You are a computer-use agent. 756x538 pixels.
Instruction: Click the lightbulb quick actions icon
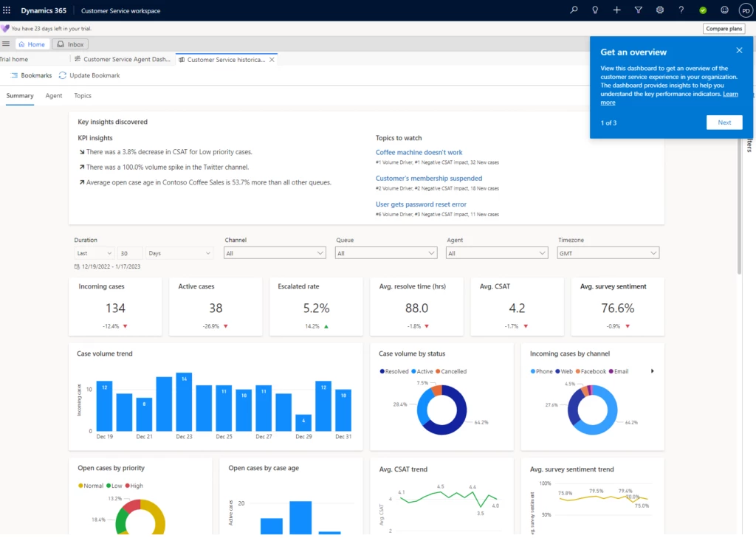pyautogui.click(x=594, y=10)
